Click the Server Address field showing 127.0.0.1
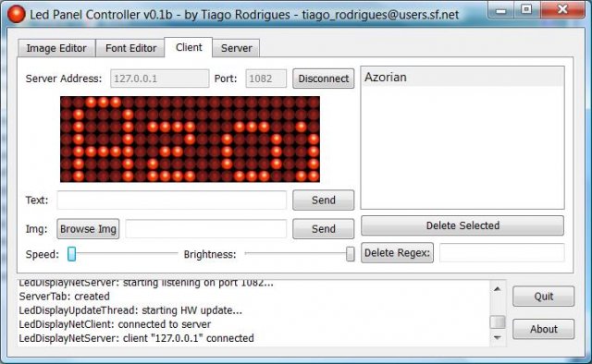 (160, 79)
